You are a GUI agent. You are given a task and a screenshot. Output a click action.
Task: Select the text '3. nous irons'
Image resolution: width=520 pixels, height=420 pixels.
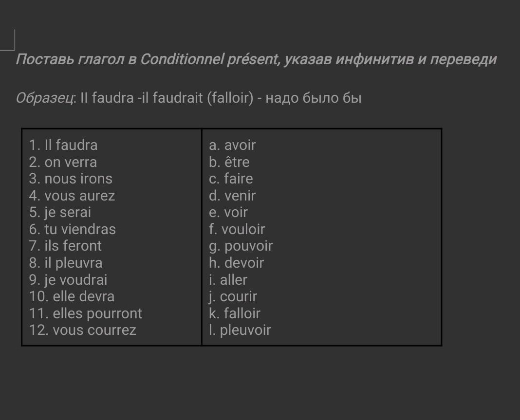[x=71, y=179]
